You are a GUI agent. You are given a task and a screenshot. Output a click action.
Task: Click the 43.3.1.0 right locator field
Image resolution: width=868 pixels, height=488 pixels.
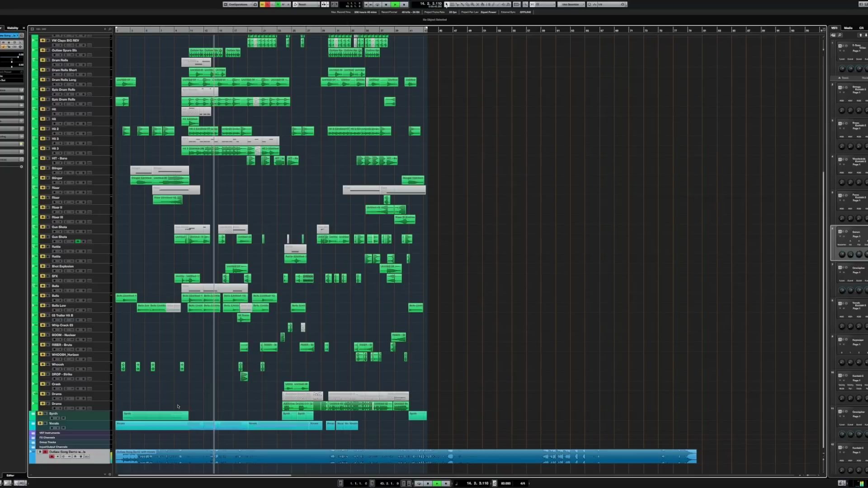click(x=389, y=483)
